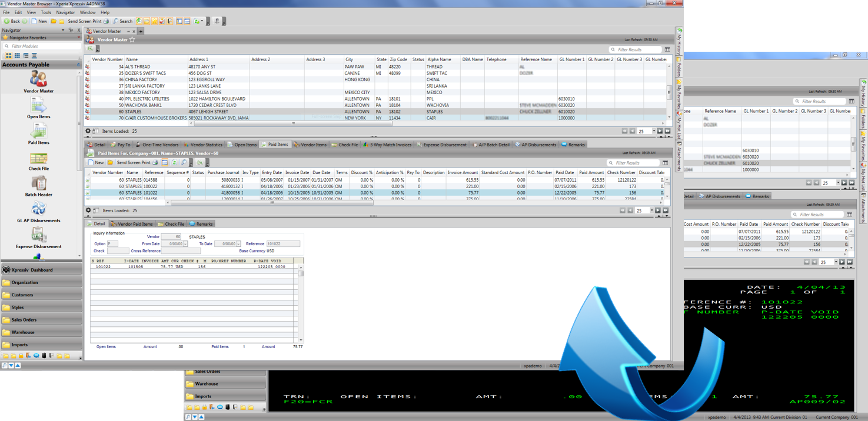The image size is (868, 421).
Task: Click the Back toolbar button
Action: coord(12,21)
